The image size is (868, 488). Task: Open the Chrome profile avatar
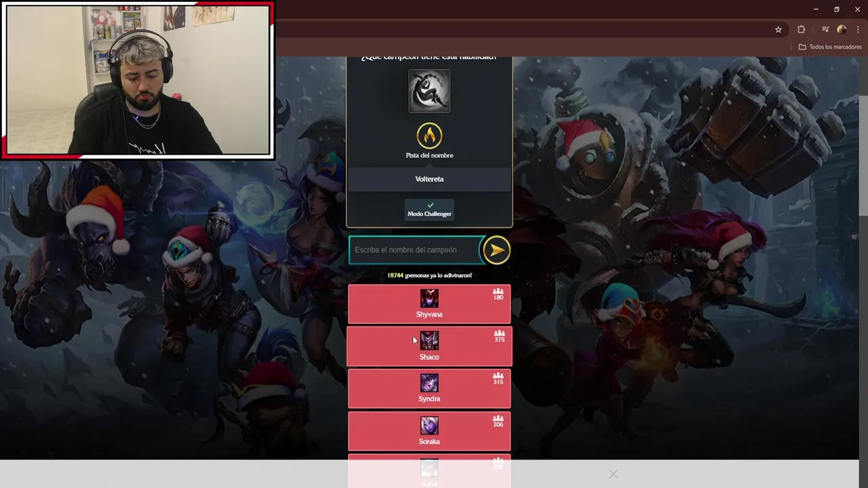(842, 29)
